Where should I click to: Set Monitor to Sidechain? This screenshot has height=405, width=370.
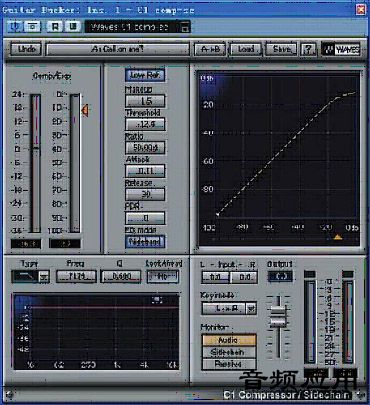coord(229,352)
